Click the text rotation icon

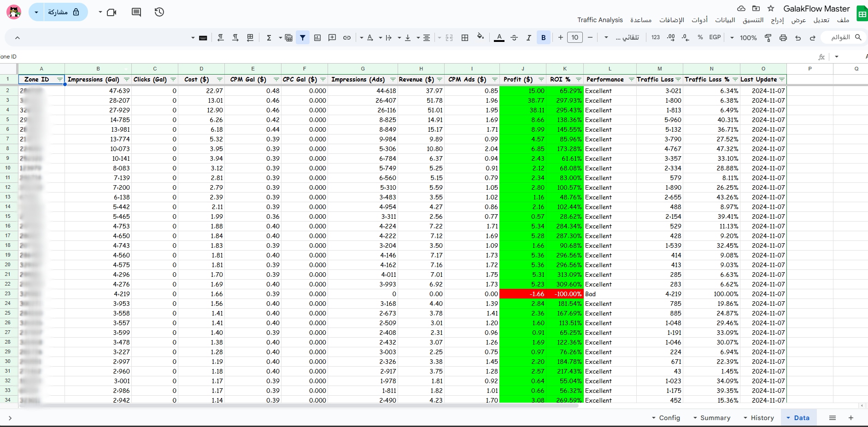[370, 38]
